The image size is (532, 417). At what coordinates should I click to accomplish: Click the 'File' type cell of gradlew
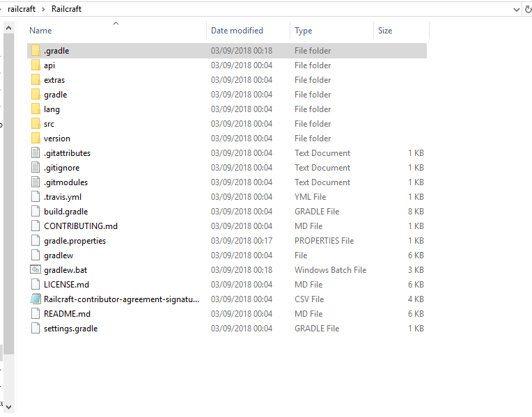click(301, 255)
